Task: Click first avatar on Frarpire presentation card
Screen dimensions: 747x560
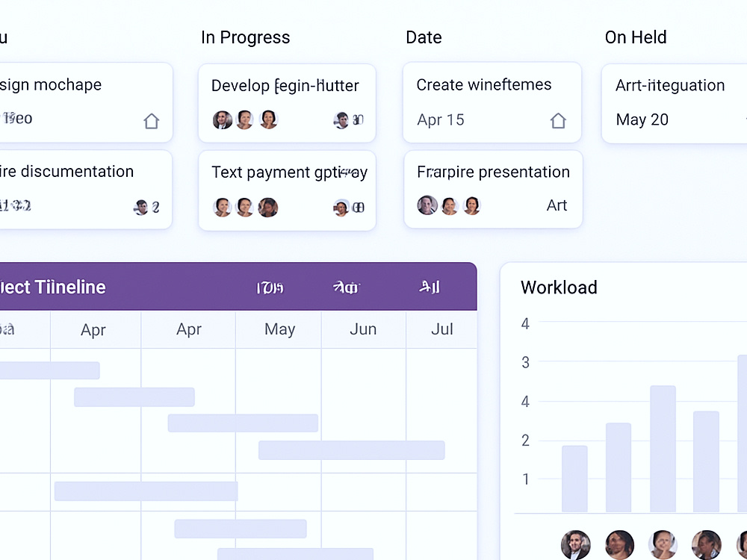Action: point(427,205)
